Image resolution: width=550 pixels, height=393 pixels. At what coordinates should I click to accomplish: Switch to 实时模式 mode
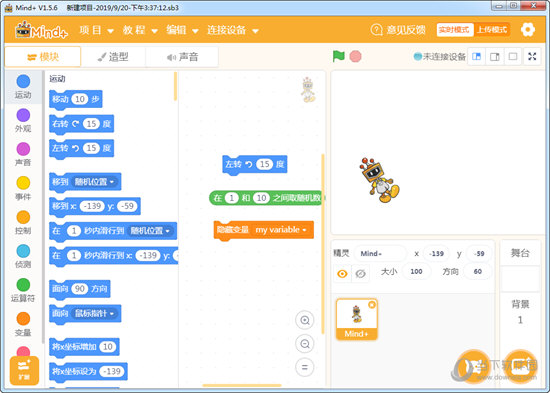pyautogui.click(x=454, y=30)
